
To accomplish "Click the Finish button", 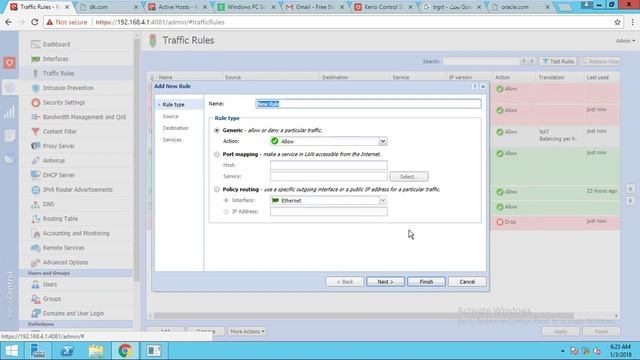I will (x=426, y=282).
